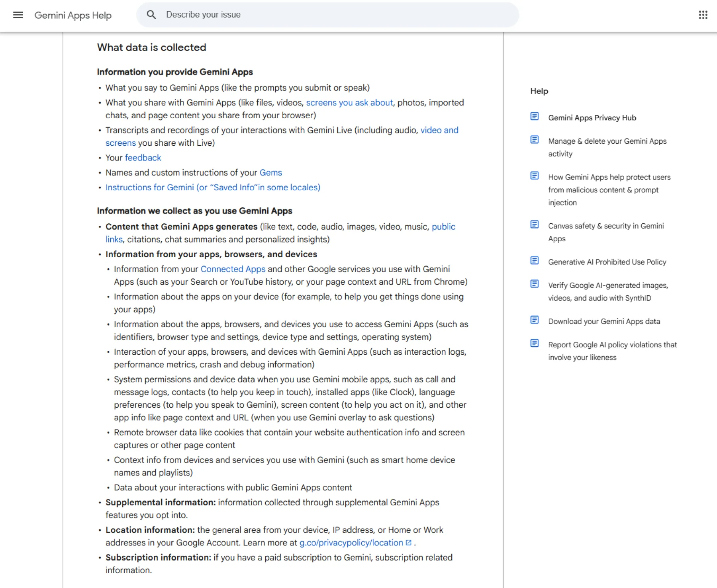This screenshot has height=588, width=717.
Task: Click the article icon beside Gemini Apps Privacy Hub
Action: click(535, 116)
